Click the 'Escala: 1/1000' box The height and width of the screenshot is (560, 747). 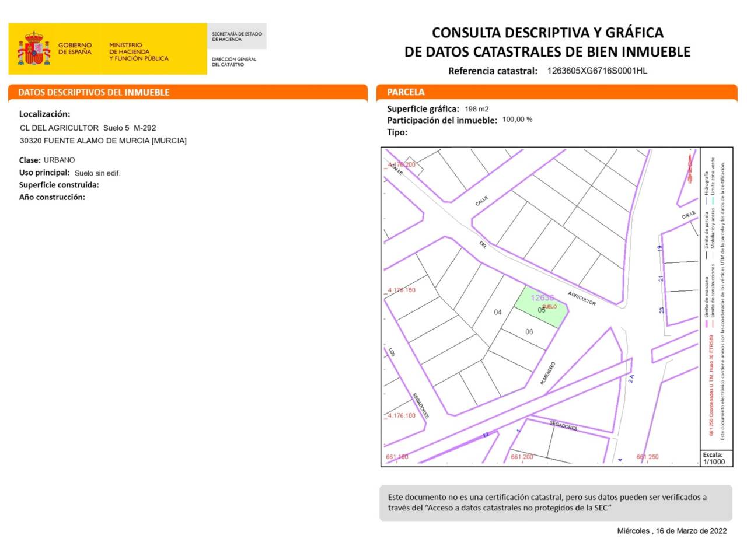pyautogui.click(x=716, y=458)
